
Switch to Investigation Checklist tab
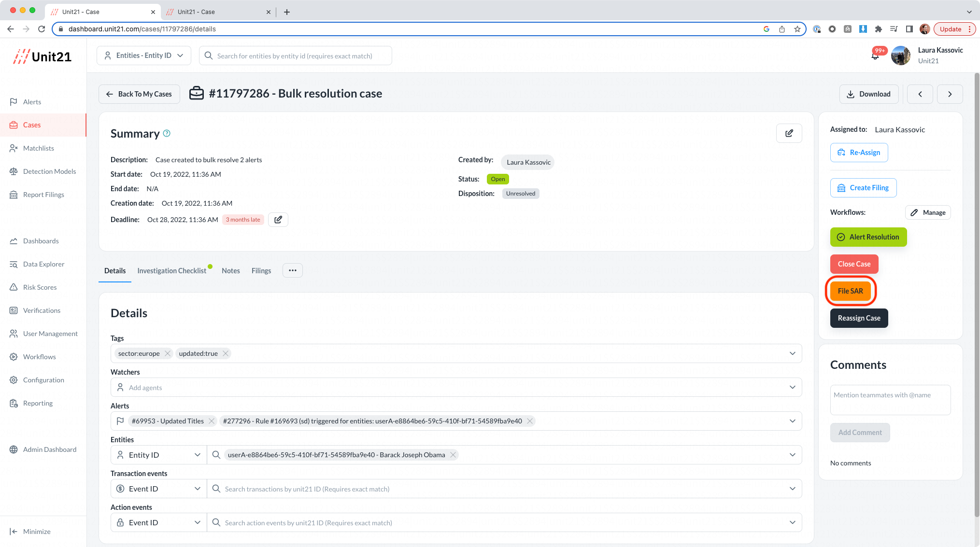pyautogui.click(x=171, y=271)
